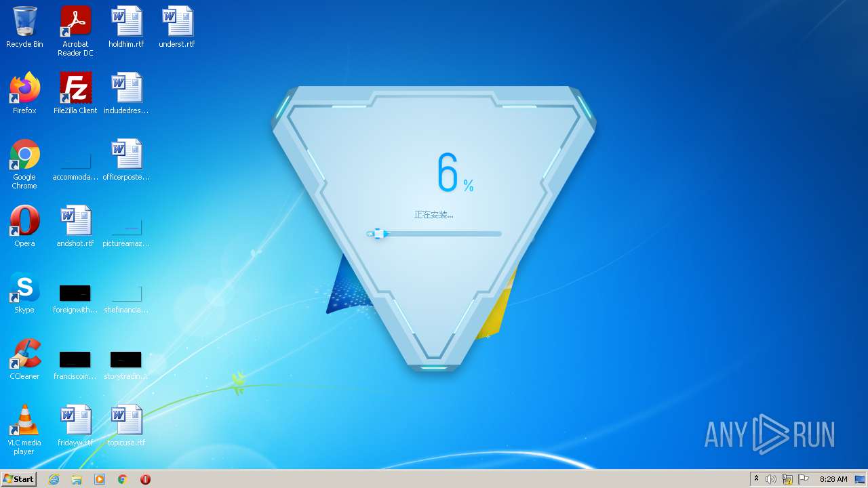Open Chrome from the taskbar
This screenshot has width=868, height=488.
pyautogui.click(x=123, y=479)
